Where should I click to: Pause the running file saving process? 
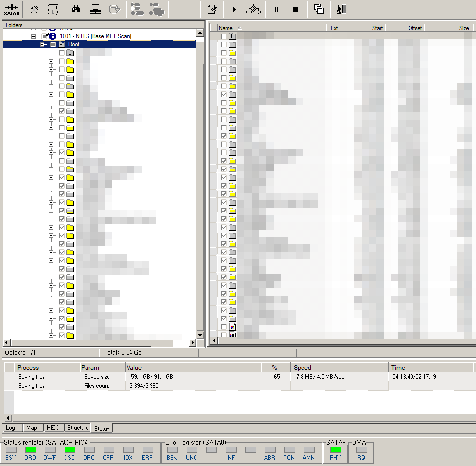click(276, 10)
